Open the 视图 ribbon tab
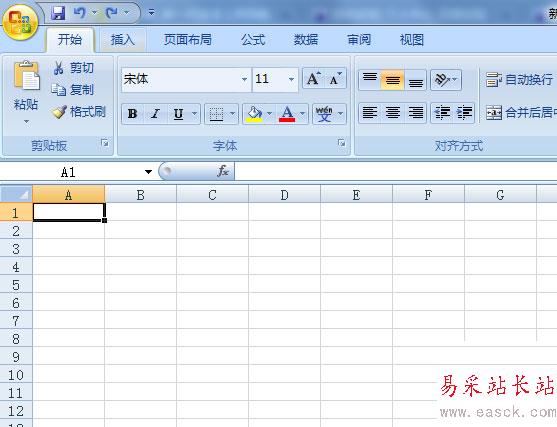Image resolution: width=557 pixels, height=427 pixels. click(x=412, y=39)
